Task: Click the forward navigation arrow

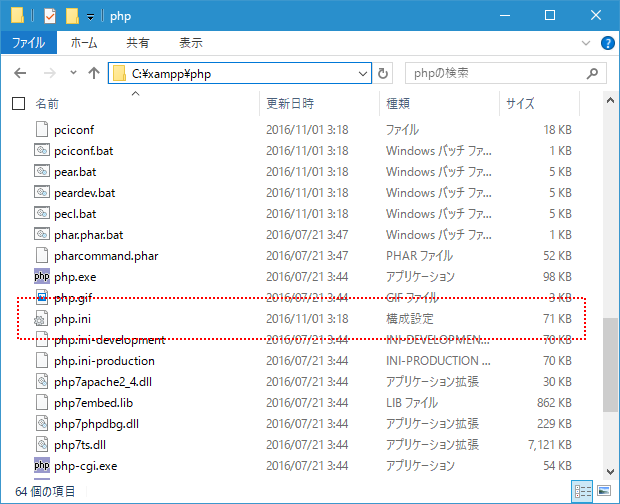Action: click(x=49, y=73)
